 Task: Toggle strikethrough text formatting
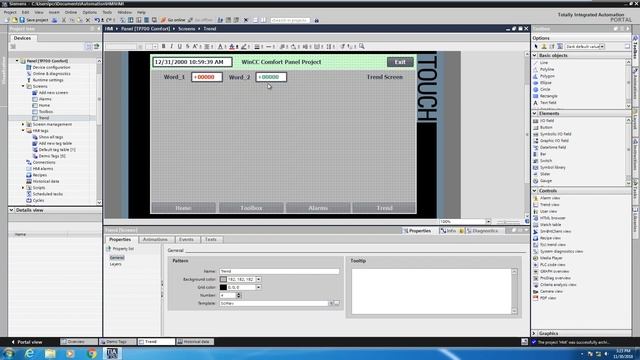pos(187,46)
